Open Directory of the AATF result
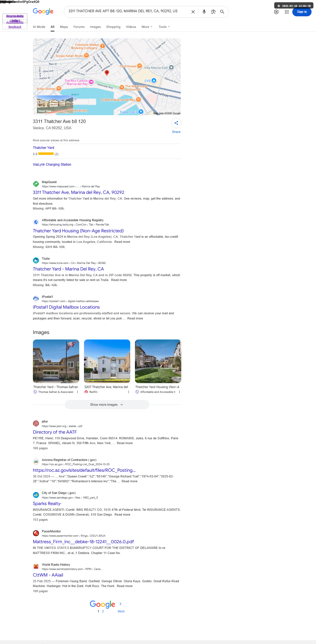 [x=55, y=432]
